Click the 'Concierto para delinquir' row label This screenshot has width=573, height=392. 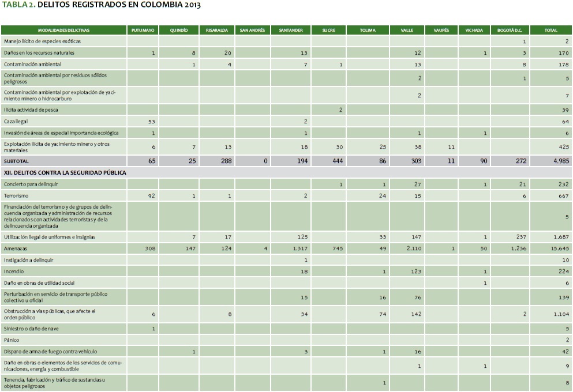tap(31, 184)
